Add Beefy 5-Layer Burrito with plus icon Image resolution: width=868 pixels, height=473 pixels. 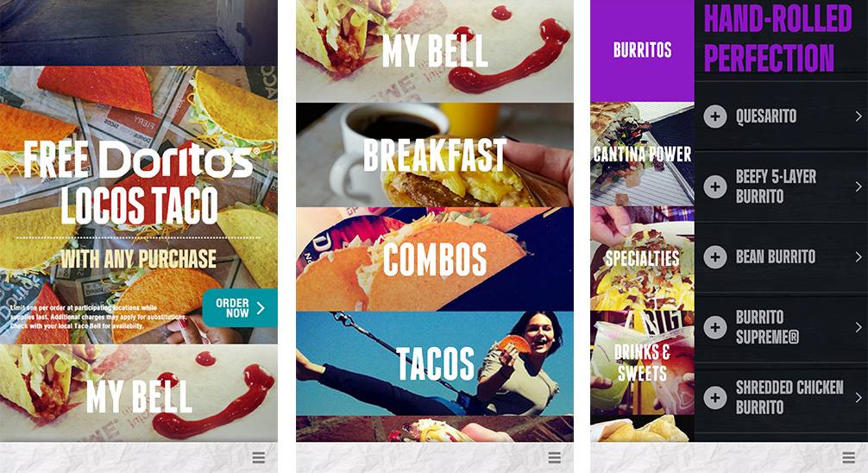pos(715,186)
